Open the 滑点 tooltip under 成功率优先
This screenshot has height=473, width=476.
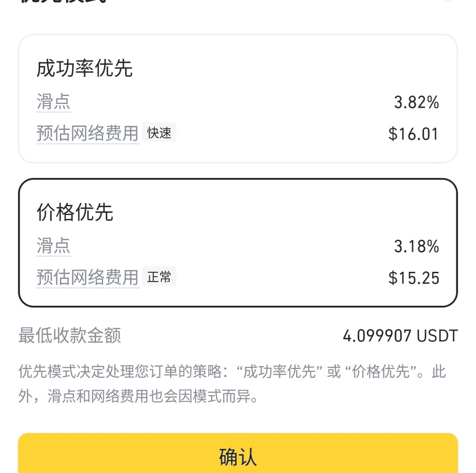tap(53, 101)
